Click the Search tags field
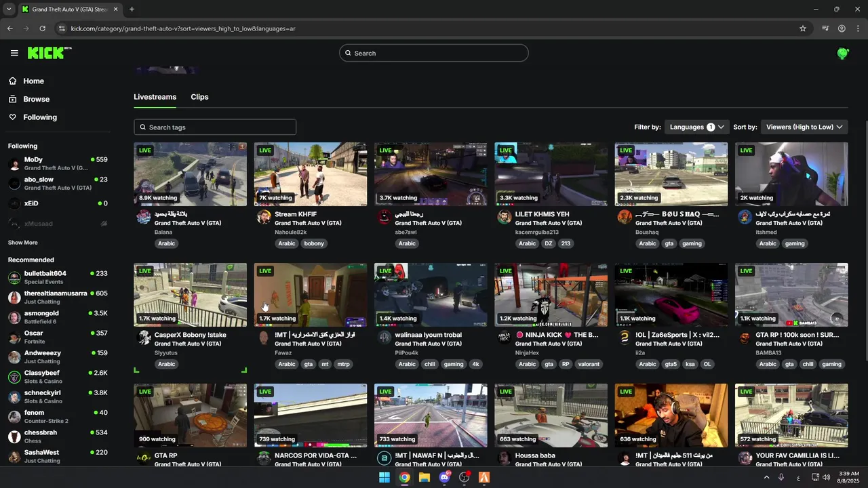The width and height of the screenshot is (868, 488). pos(215,127)
